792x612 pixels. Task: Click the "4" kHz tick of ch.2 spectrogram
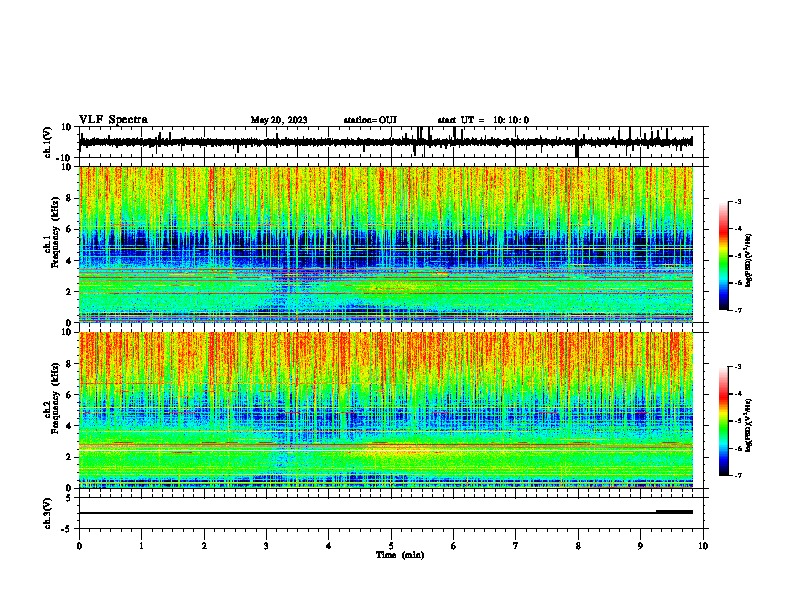(69, 426)
